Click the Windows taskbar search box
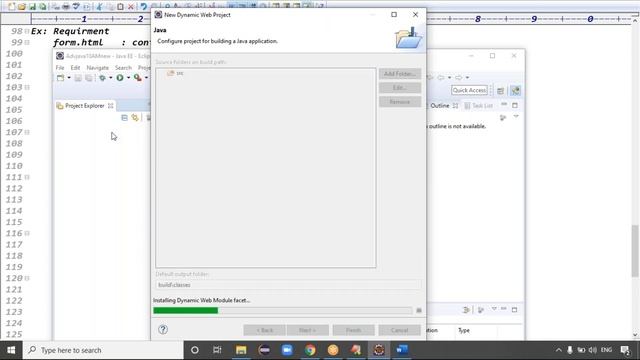The width and height of the screenshot is (640, 360). click(x=103, y=350)
